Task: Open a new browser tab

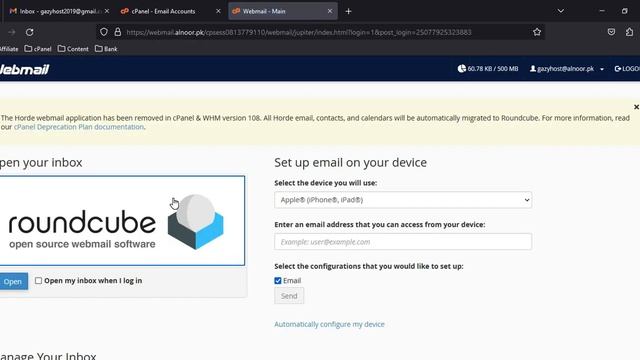Action: click(x=348, y=11)
